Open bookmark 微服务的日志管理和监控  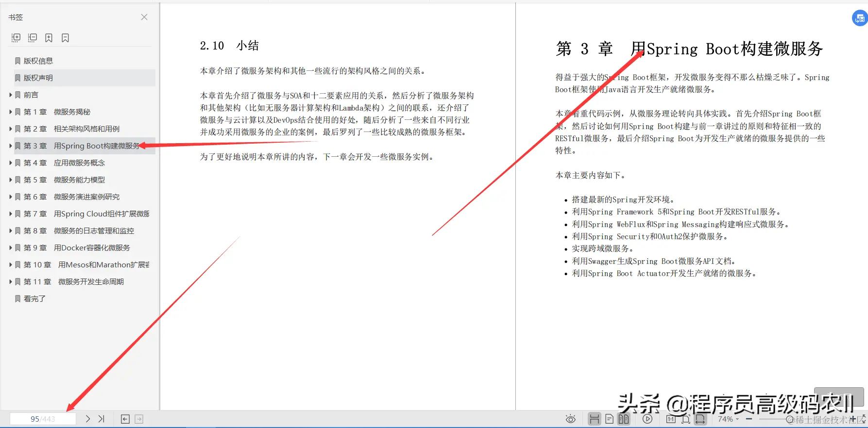pyautogui.click(x=94, y=230)
